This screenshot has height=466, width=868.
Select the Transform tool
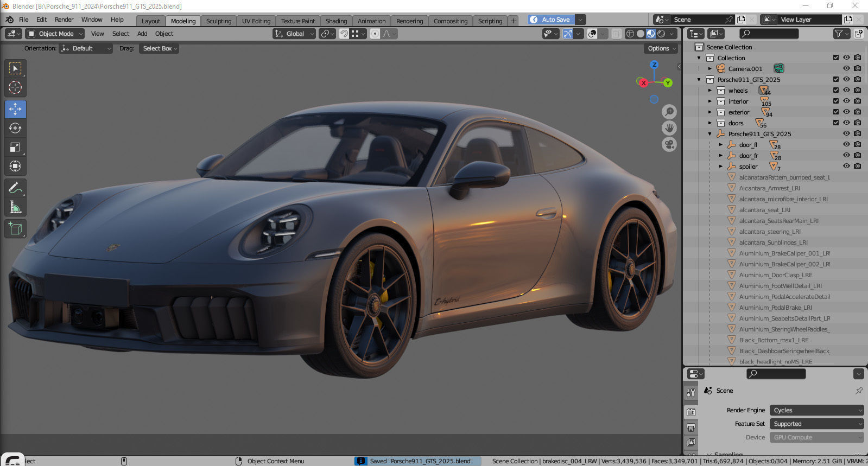(15, 166)
